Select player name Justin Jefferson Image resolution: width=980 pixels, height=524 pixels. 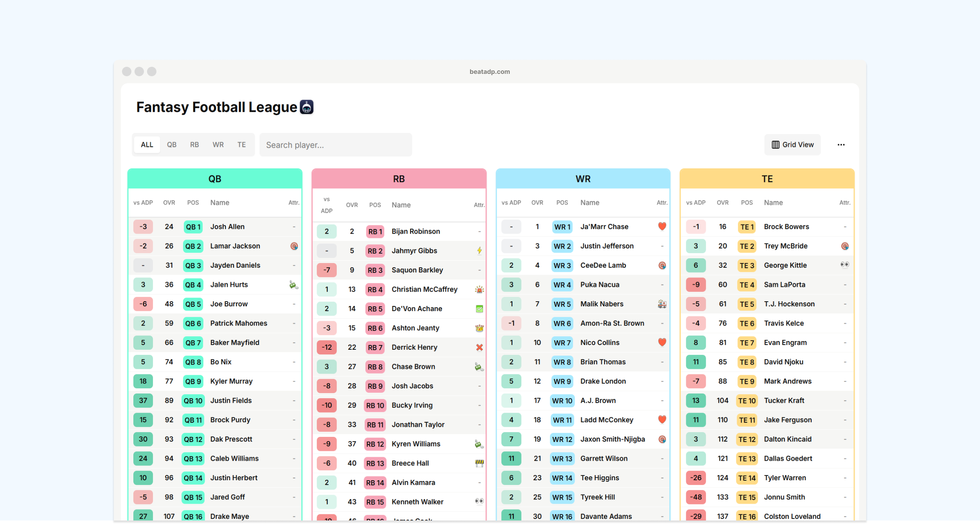(607, 246)
